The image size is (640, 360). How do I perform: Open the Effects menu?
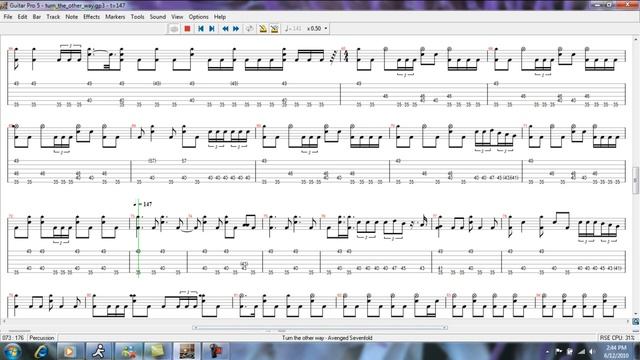[91, 17]
